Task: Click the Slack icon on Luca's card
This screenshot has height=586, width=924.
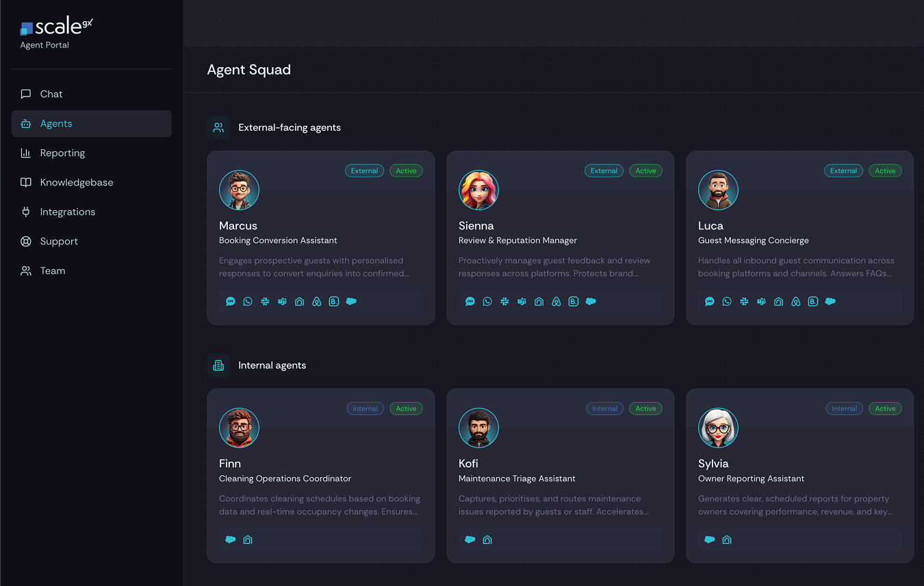Action: tap(744, 301)
